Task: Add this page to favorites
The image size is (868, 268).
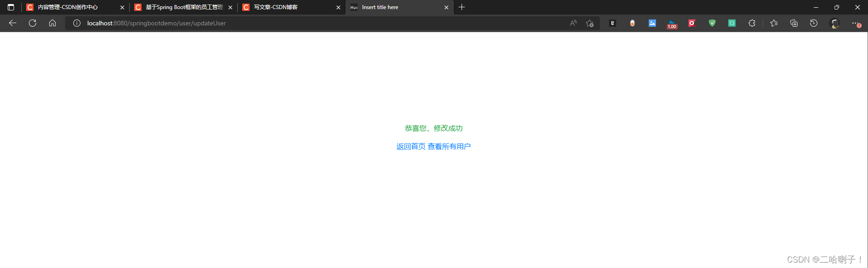Action: point(590,23)
